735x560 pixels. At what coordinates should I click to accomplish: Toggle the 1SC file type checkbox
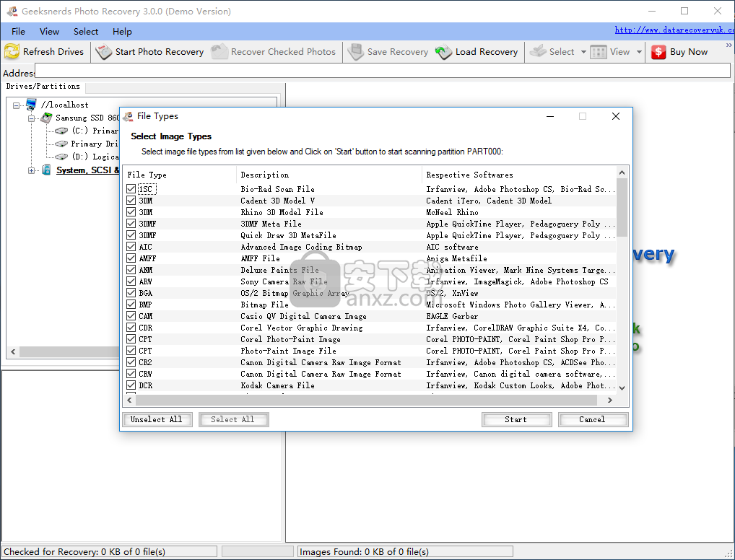coord(131,189)
